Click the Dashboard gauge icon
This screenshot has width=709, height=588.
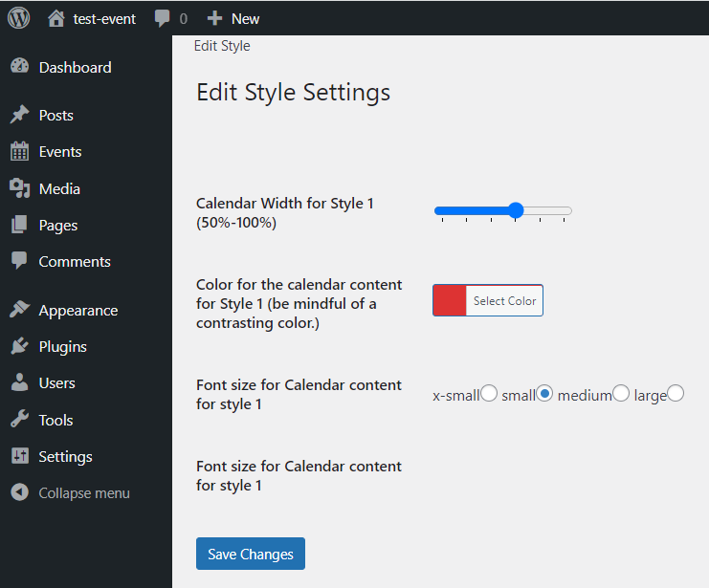tap(19, 66)
